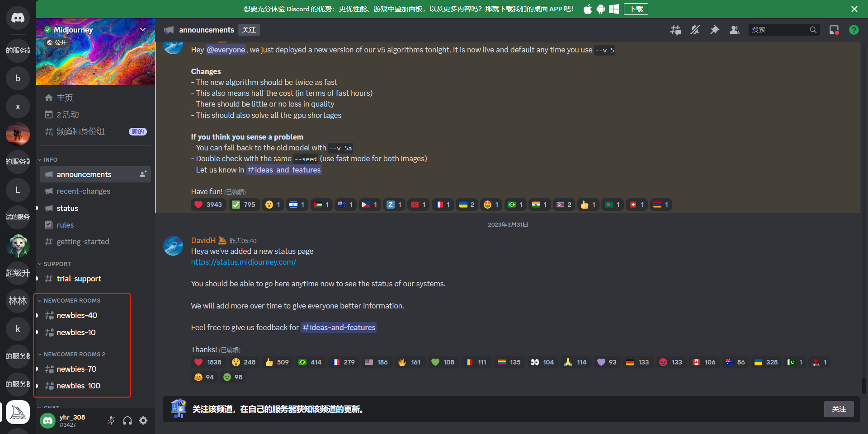Open the rules channel
The width and height of the screenshot is (868, 434).
click(95, 225)
